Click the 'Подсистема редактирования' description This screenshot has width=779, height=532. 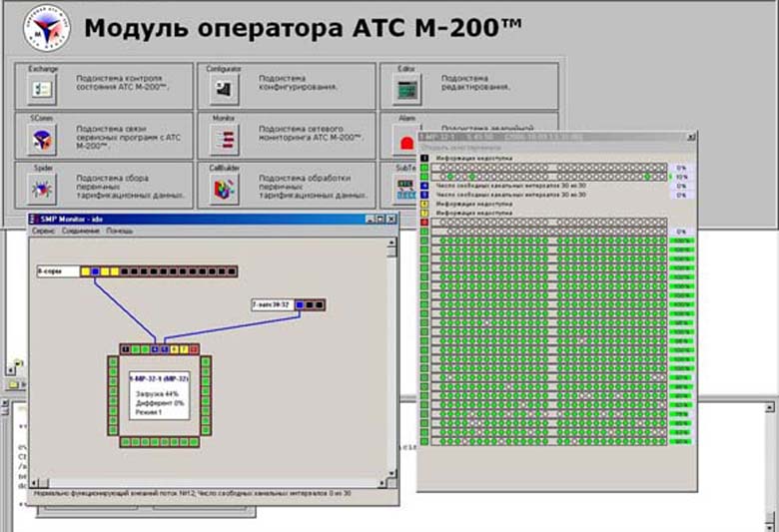pos(475,83)
